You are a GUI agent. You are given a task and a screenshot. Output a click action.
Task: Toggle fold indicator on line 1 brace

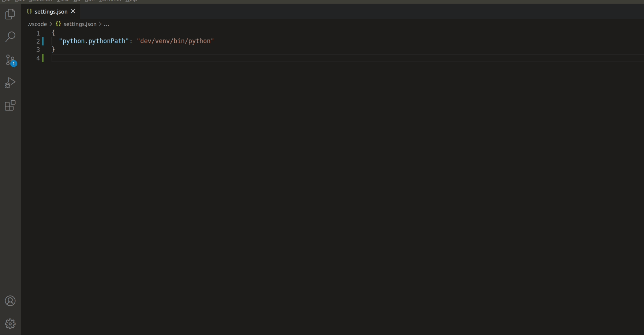pyautogui.click(x=47, y=33)
